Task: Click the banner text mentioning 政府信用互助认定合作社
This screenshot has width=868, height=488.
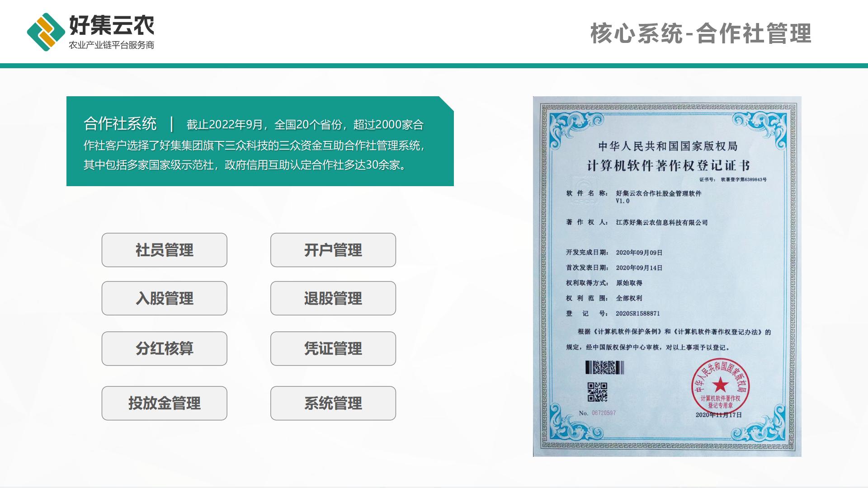Action: [284, 165]
